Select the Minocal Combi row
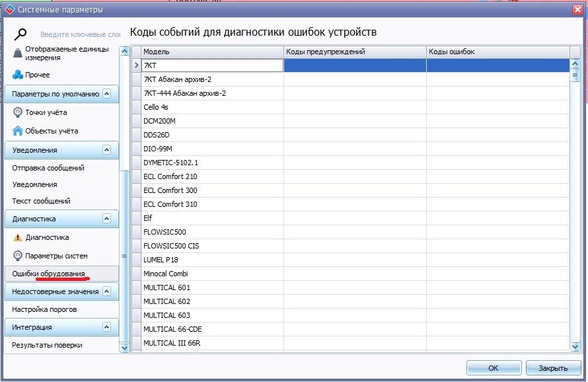588x382 pixels. pyautogui.click(x=351, y=274)
